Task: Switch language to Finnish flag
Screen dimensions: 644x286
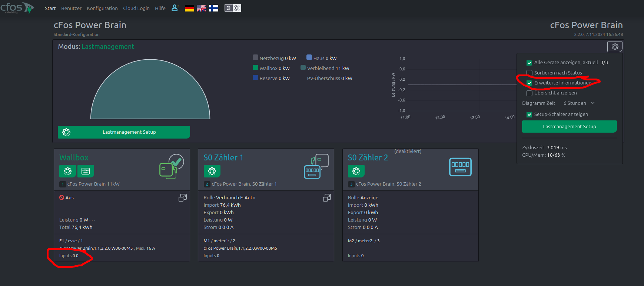Action: (x=213, y=8)
